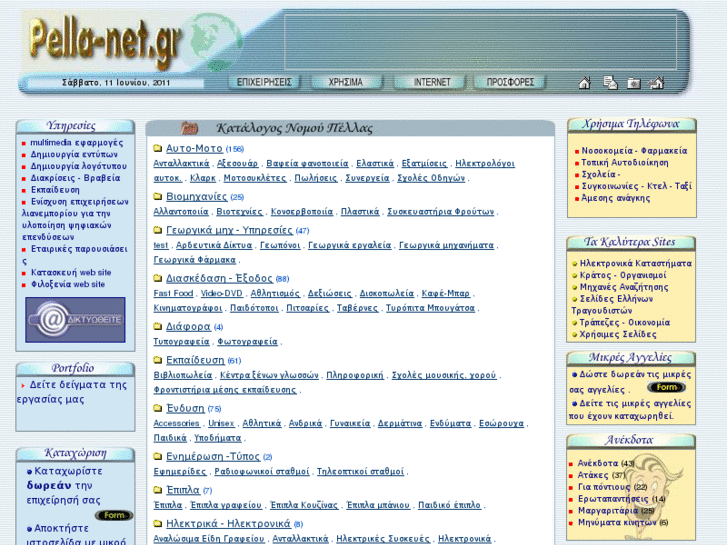Open the Συγκοινωνίες - Κτελ - Ταξί link
This screenshot has width=727, height=545.
[x=637, y=186]
